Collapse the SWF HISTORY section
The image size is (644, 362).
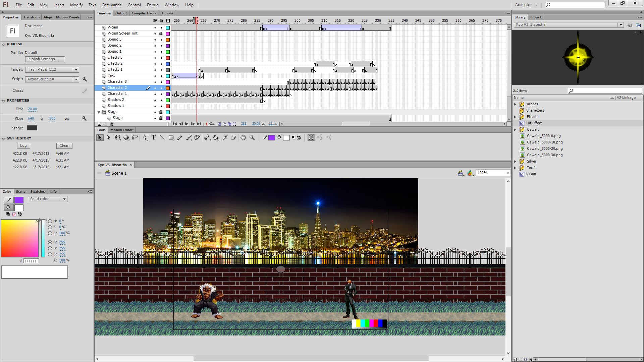3,138
